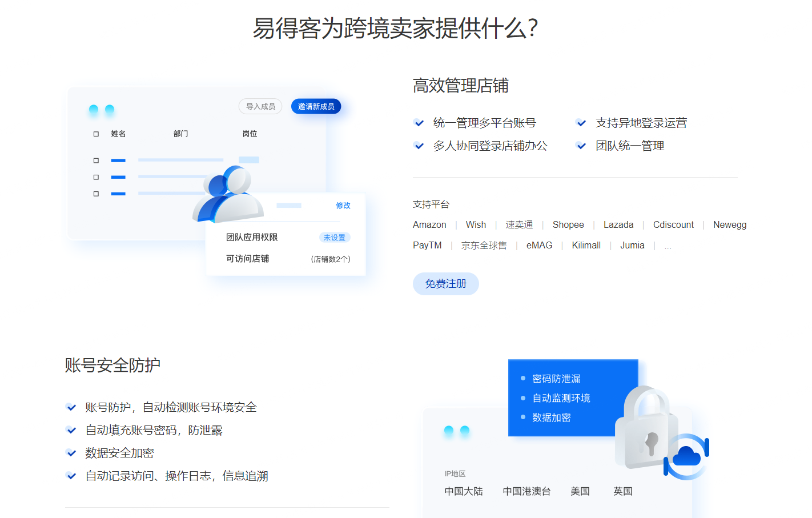Click the 姓名 column header
Viewport: 812px width, 518px height.
click(118, 134)
